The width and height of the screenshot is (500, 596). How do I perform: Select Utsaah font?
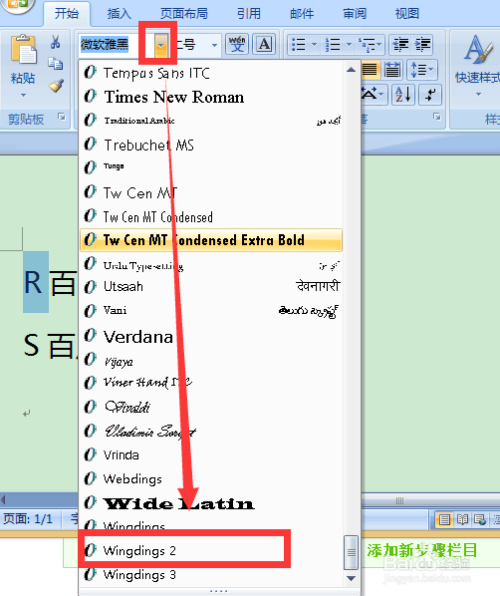click(211, 286)
